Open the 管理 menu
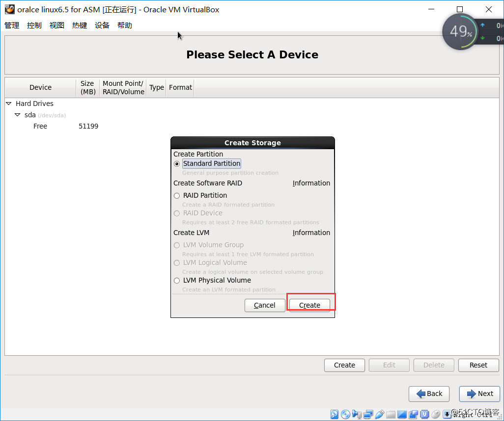Screen dimensions: 504x421 [x=12, y=26]
